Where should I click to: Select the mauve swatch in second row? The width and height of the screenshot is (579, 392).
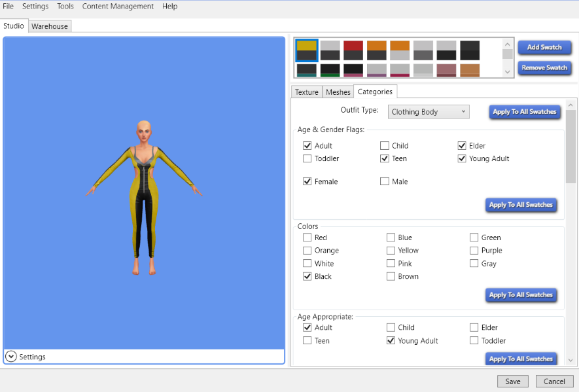(446, 71)
